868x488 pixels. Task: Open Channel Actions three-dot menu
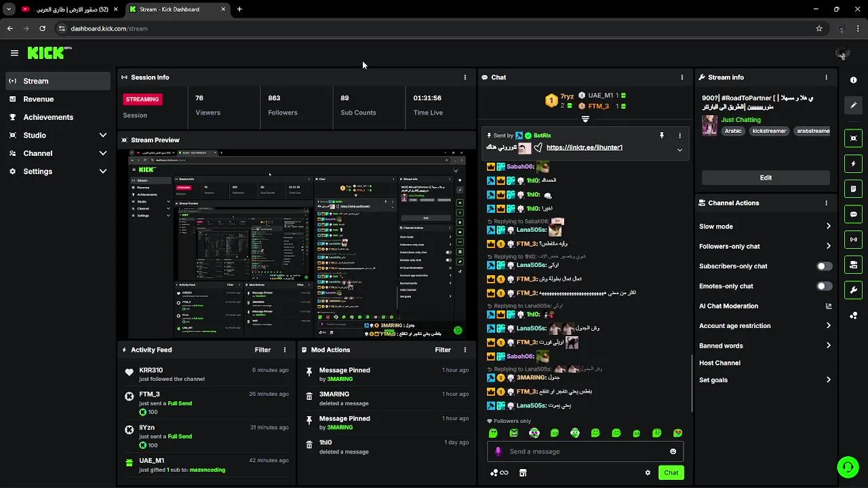(826, 203)
